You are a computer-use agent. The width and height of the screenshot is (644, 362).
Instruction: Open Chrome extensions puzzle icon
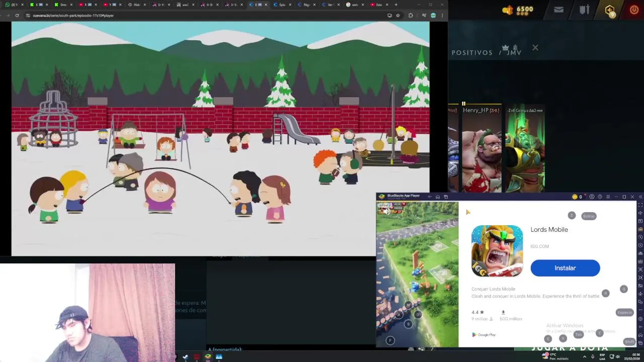411,16
